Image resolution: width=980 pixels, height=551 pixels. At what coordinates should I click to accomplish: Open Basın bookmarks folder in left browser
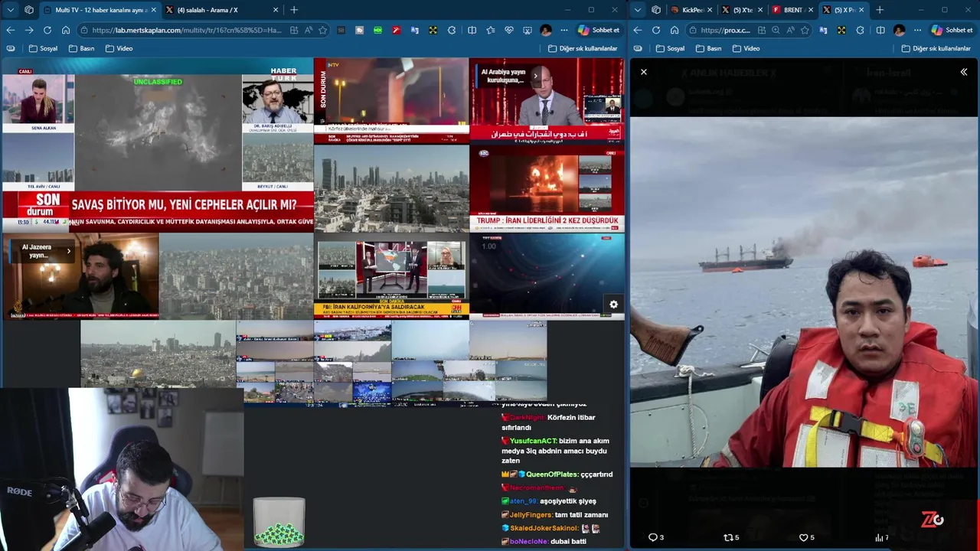[81, 48]
